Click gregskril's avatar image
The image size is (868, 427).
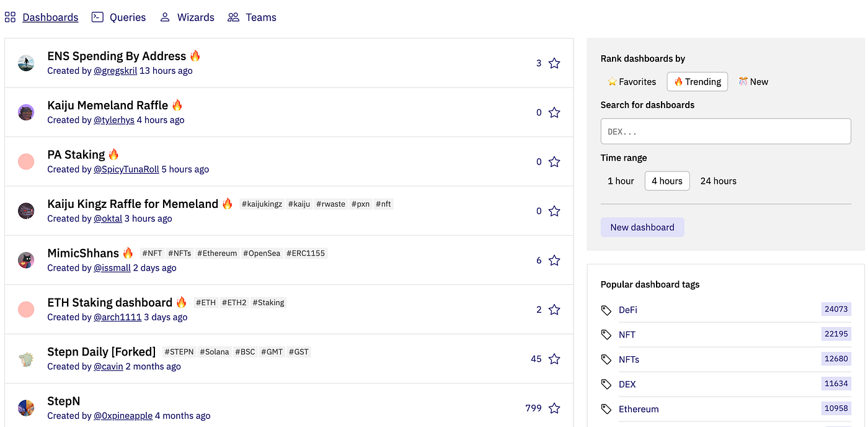[x=26, y=63]
